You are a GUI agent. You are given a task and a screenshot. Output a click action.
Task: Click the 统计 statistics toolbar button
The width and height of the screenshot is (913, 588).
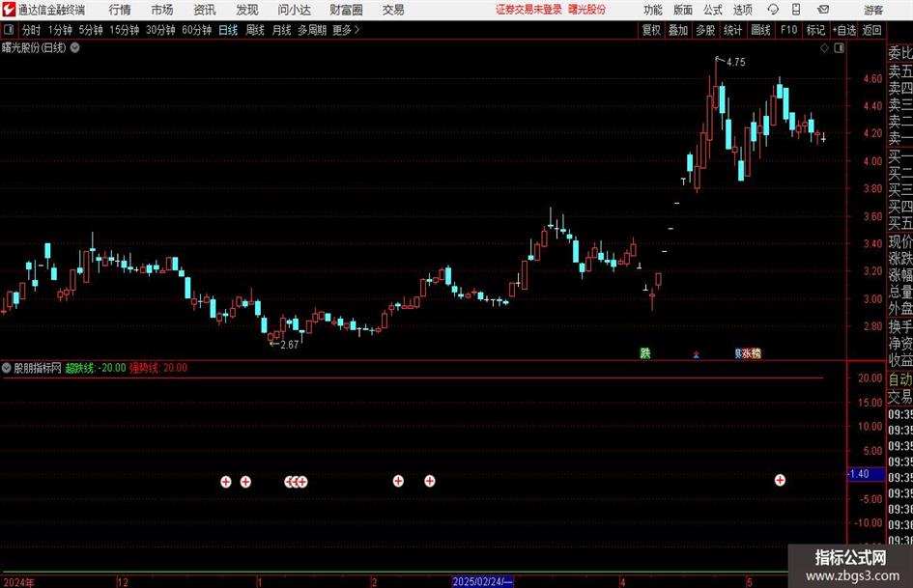(x=732, y=30)
